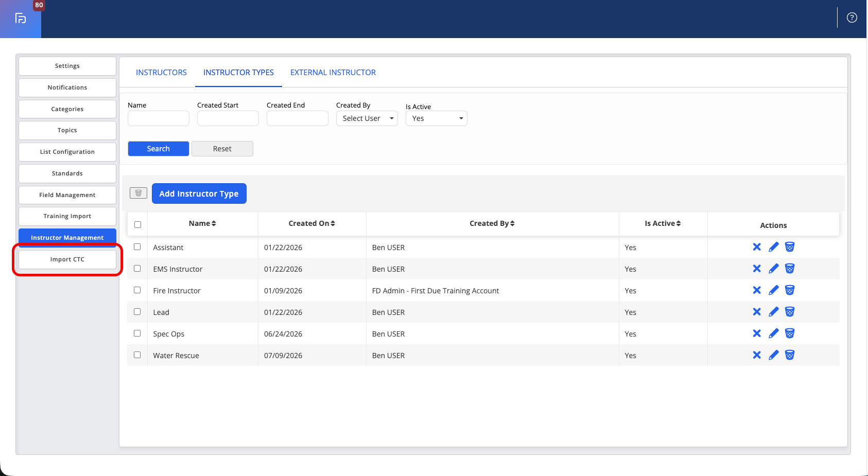The image size is (868, 476).
Task: Click the bulk delete trash button
Action: pyautogui.click(x=138, y=193)
